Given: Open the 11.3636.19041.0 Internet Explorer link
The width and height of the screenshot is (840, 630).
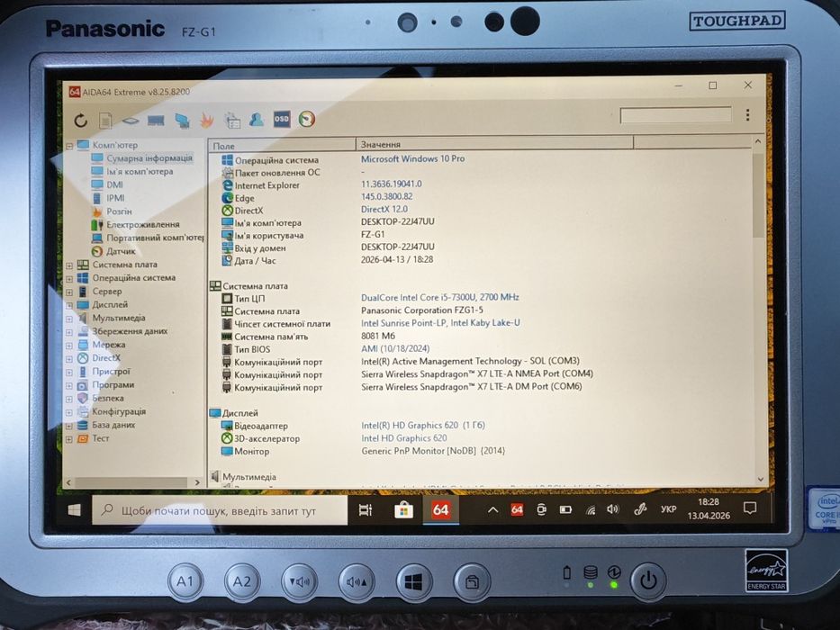Looking at the screenshot, I should coord(391,184).
